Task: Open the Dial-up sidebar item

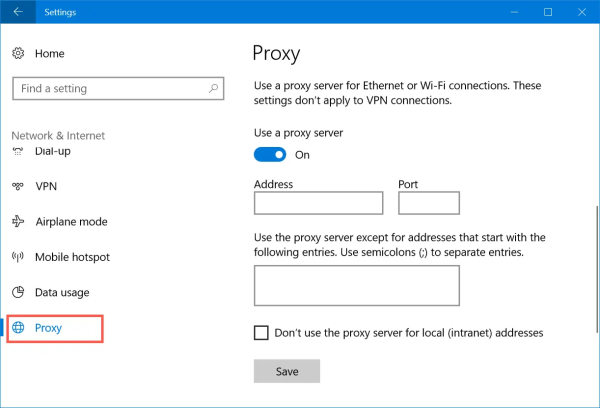Action: coord(53,152)
